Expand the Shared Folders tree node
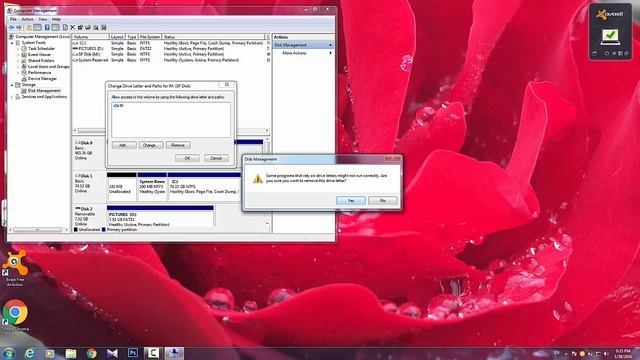 [x=18, y=60]
